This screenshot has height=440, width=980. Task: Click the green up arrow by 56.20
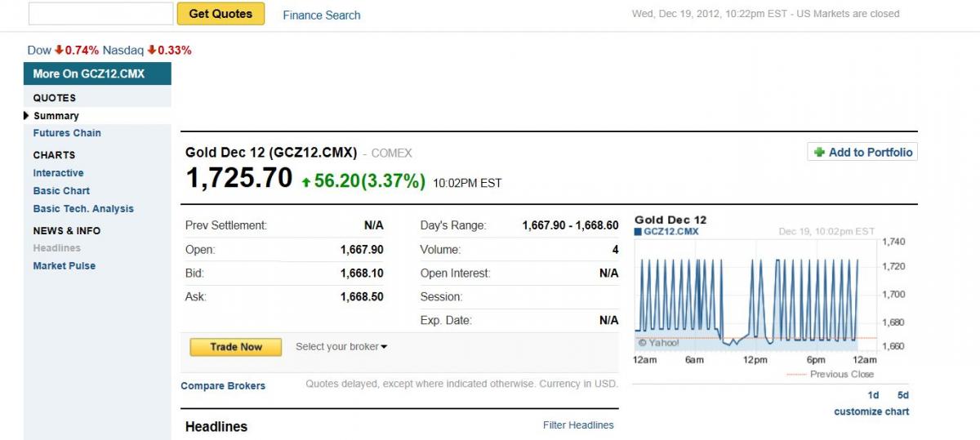pyautogui.click(x=306, y=183)
